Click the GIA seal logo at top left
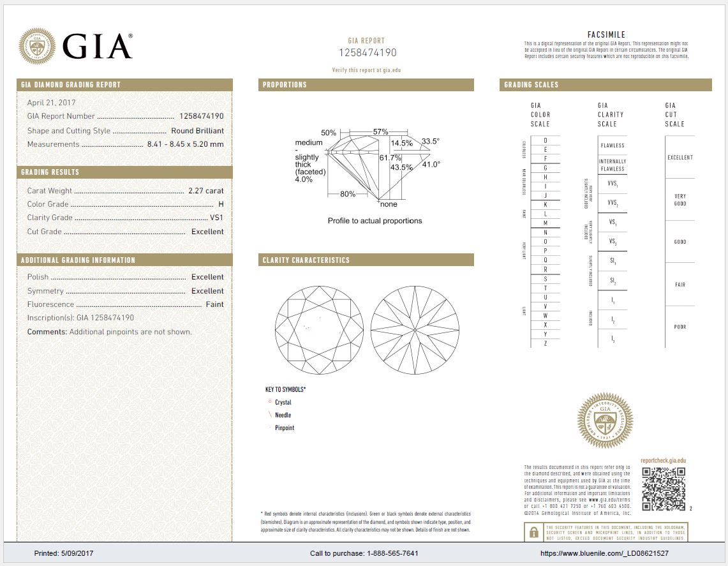Image resolution: width=728 pixels, height=566 pixels. (37, 46)
